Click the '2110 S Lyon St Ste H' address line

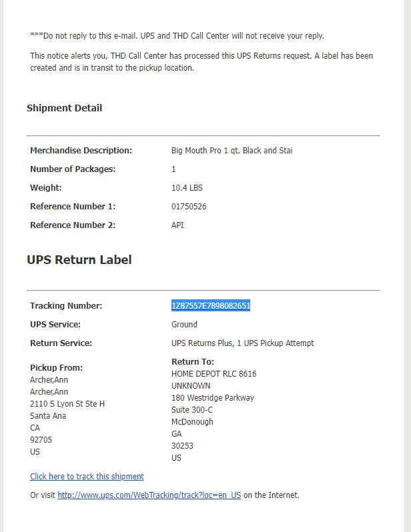(x=67, y=404)
